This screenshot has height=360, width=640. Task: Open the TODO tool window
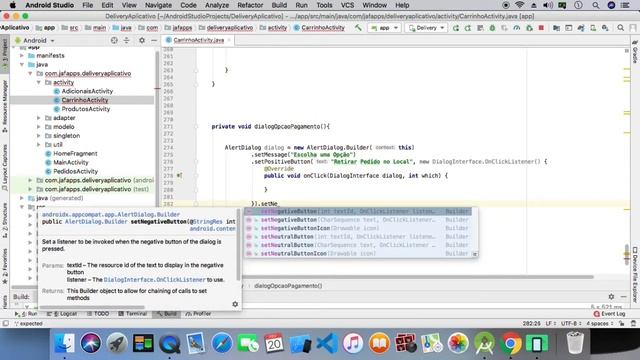98,314
